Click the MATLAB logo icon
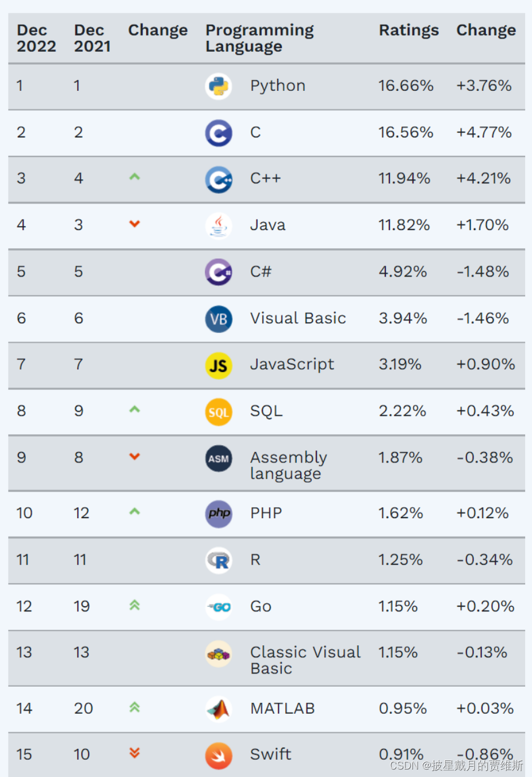The image size is (532, 777). 219,709
